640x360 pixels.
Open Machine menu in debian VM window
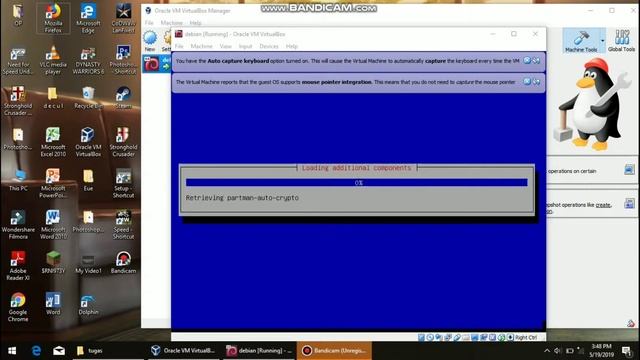tap(202, 46)
